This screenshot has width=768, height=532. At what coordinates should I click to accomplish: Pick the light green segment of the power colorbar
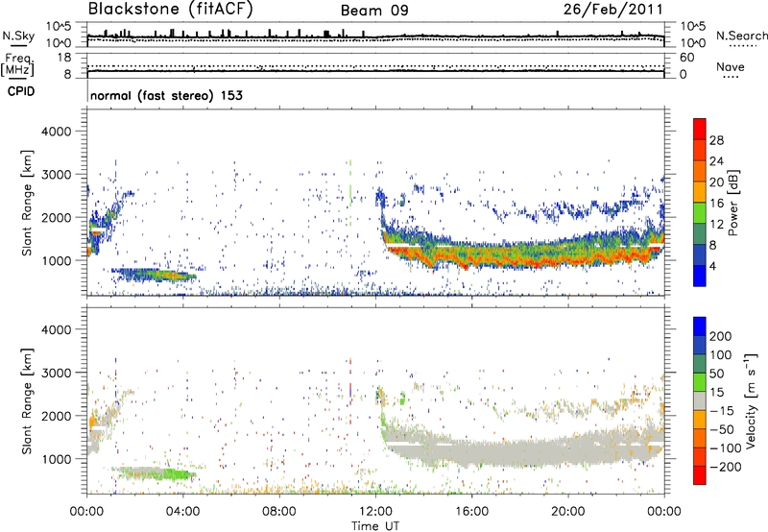[x=700, y=213]
